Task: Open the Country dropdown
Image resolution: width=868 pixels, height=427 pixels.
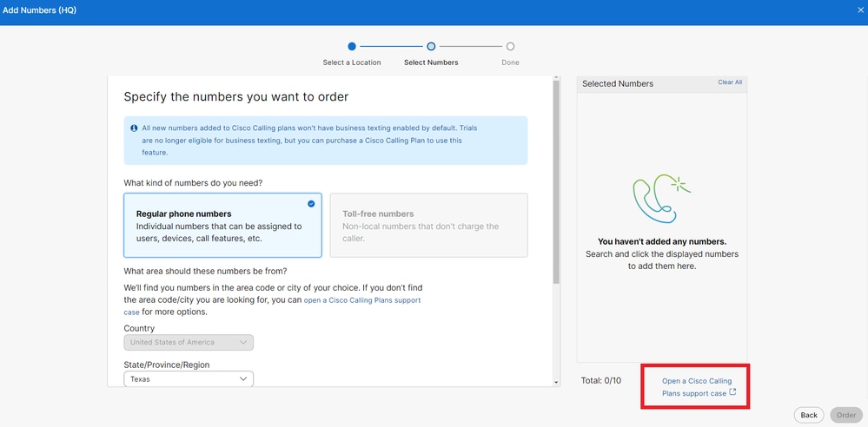Action: [189, 342]
